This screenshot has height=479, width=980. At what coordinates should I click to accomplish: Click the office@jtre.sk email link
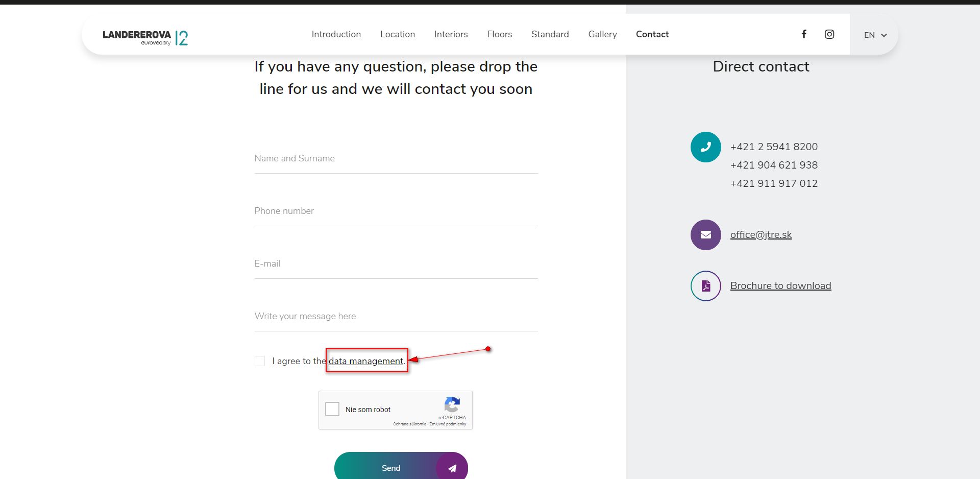click(x=761, y=235)
